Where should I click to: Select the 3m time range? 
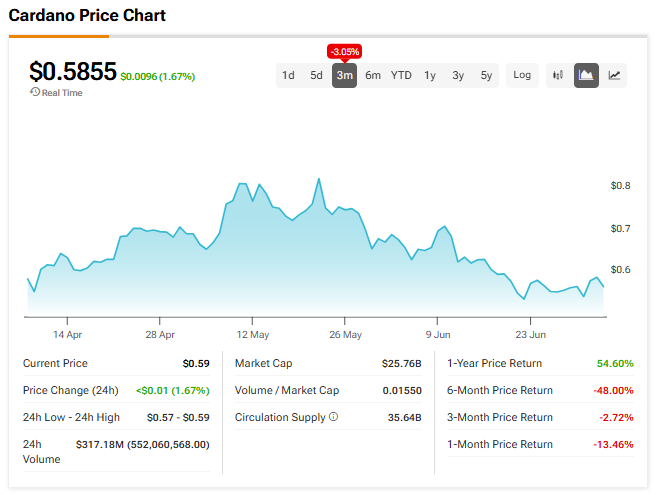coord(344,75)
